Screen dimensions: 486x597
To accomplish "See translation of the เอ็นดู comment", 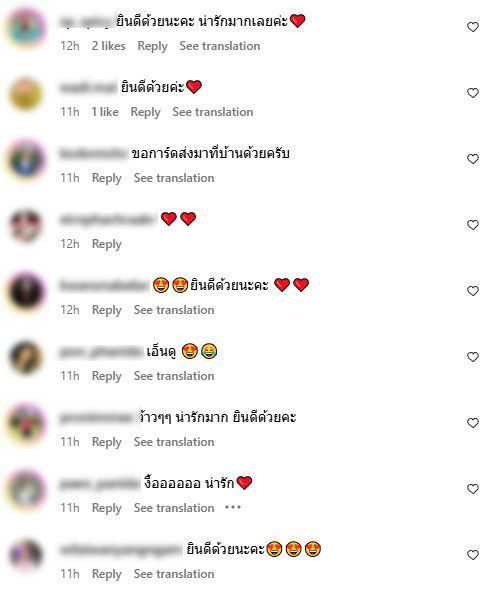I will (x=174, y=376).
